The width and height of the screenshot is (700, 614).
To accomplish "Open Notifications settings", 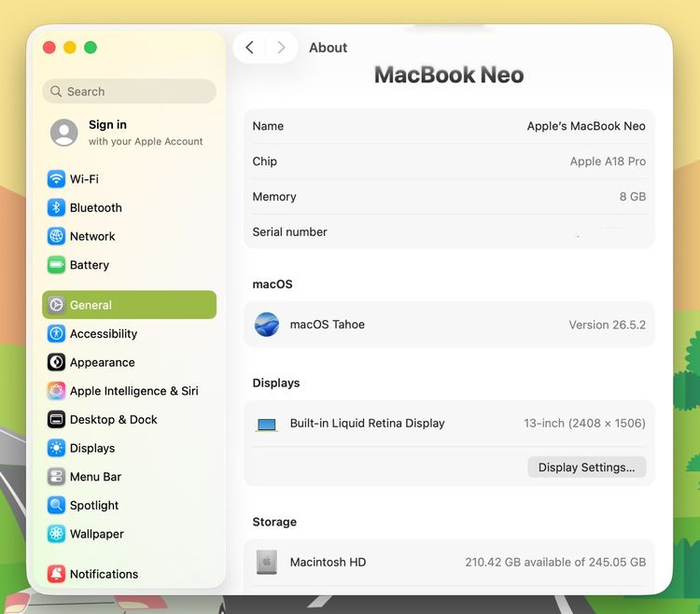I will coord(130,574).
